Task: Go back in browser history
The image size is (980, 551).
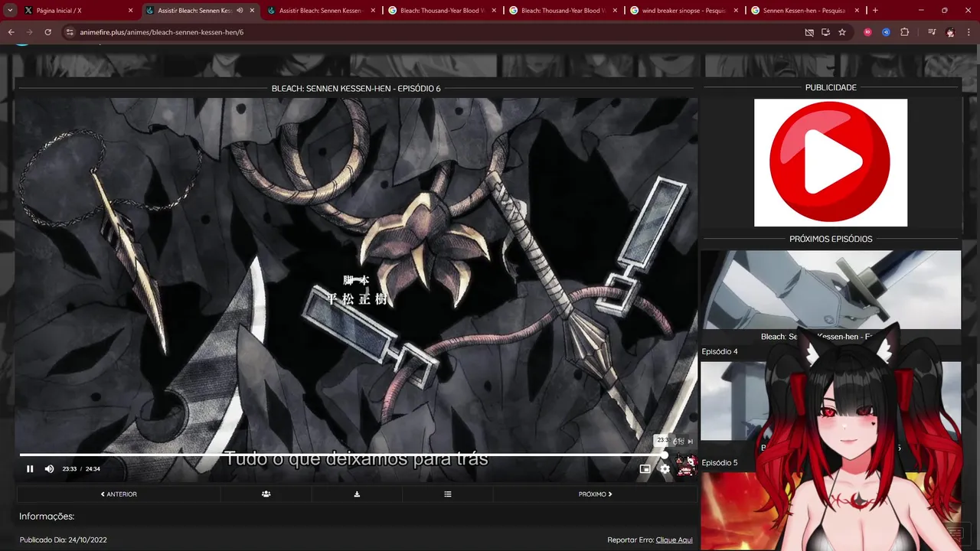Action: coord(11,32)
